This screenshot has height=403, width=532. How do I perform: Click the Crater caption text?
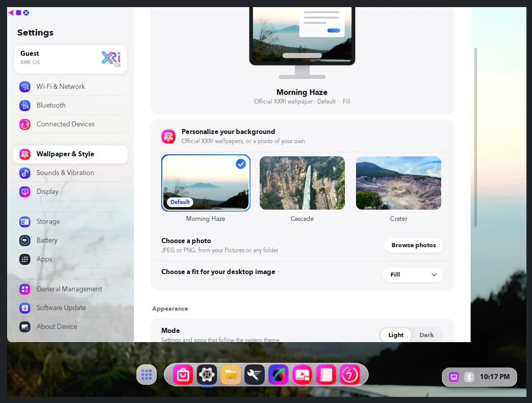399,219
